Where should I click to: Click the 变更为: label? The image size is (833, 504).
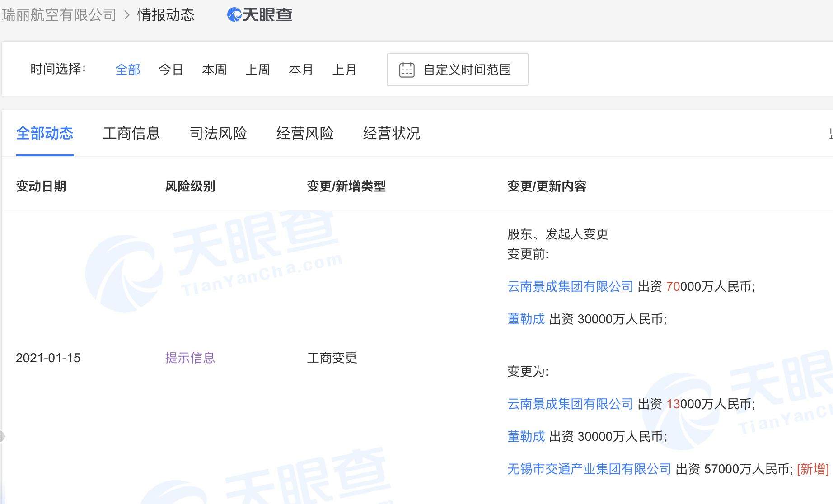click(528, 372)
